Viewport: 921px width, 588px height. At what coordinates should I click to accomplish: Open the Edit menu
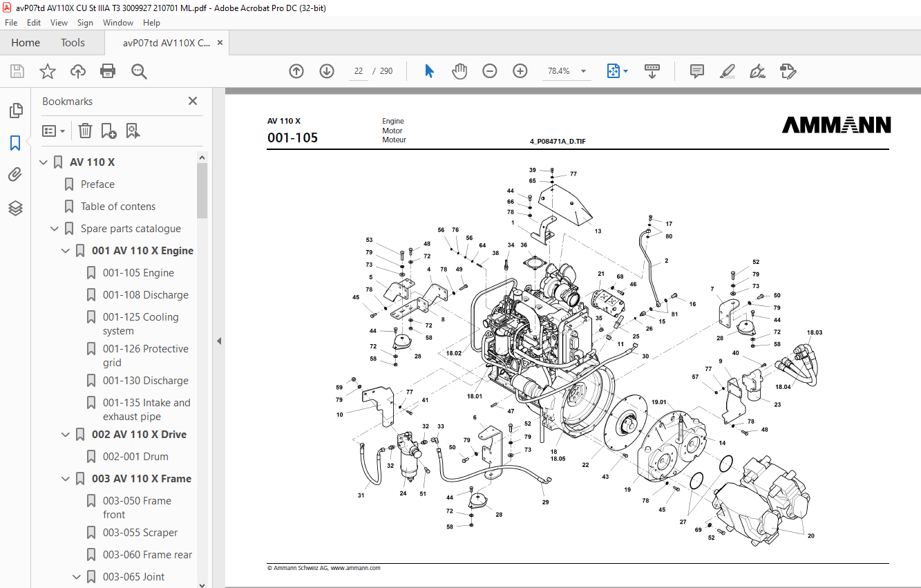[34, 23]
